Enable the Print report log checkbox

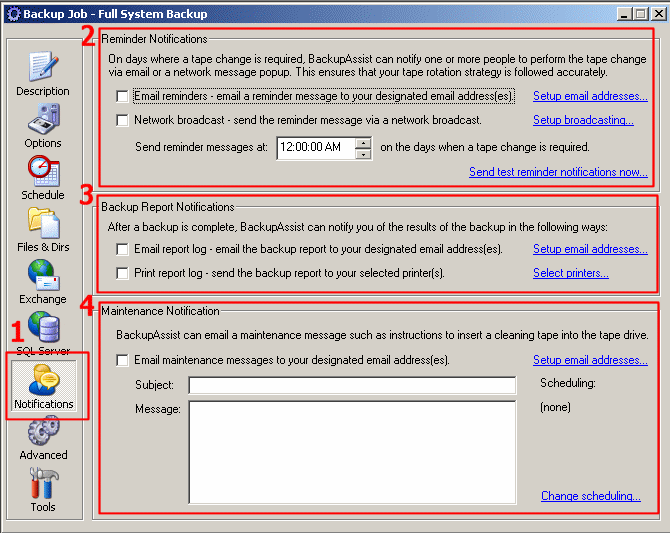122,273
